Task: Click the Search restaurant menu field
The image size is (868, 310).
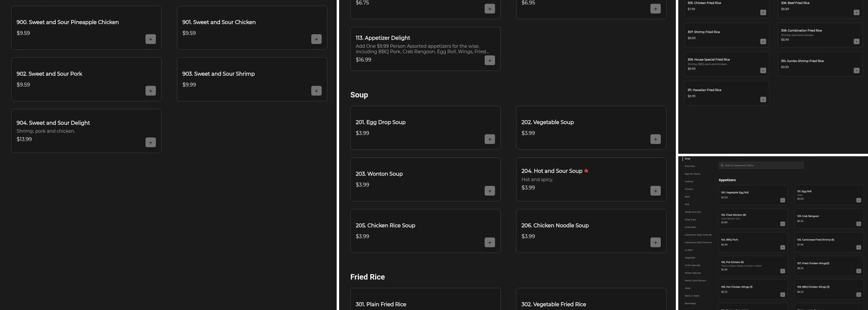Action: click(763, 166)
